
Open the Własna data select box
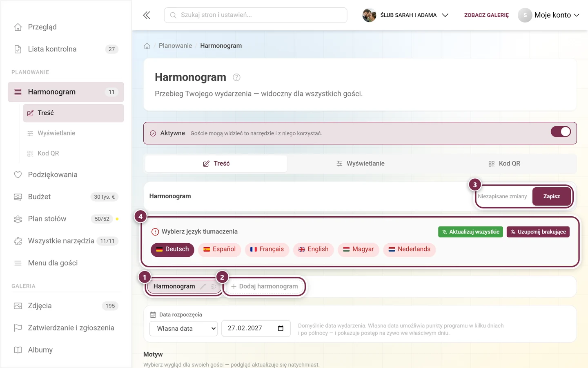point(184,328)
